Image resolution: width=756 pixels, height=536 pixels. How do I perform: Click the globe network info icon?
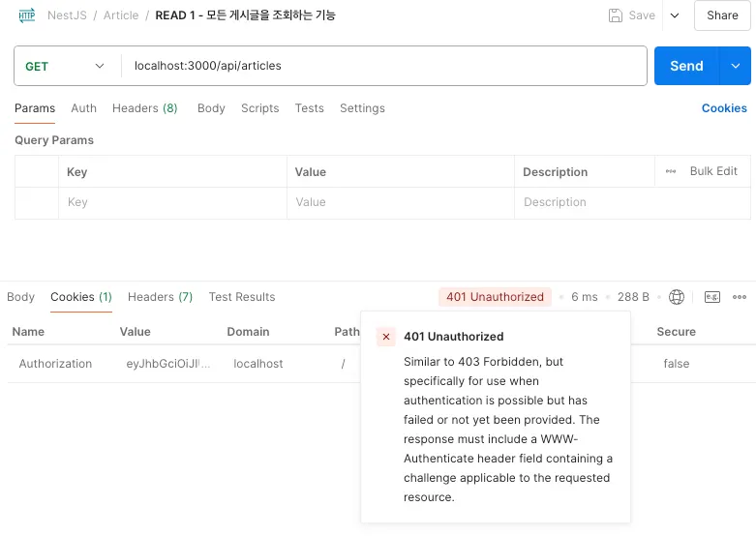tap(677, 297)
